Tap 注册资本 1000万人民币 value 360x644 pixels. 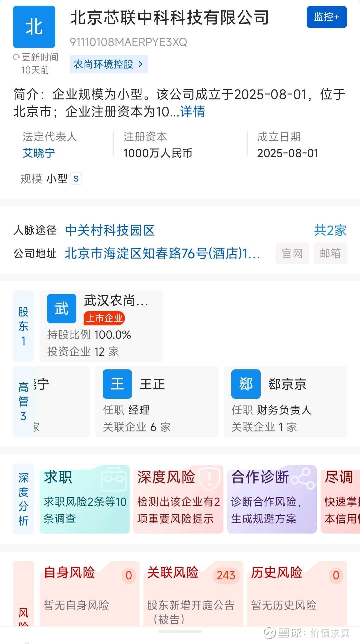(158, 153)
